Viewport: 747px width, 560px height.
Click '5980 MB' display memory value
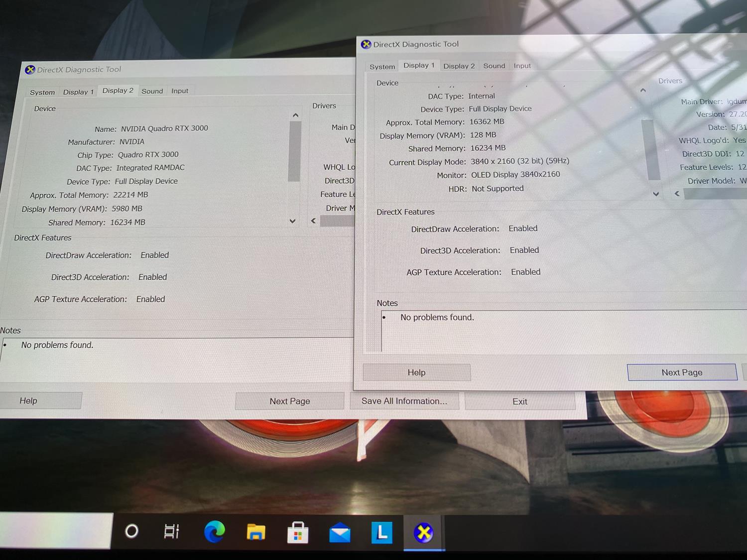pos(127,209)
